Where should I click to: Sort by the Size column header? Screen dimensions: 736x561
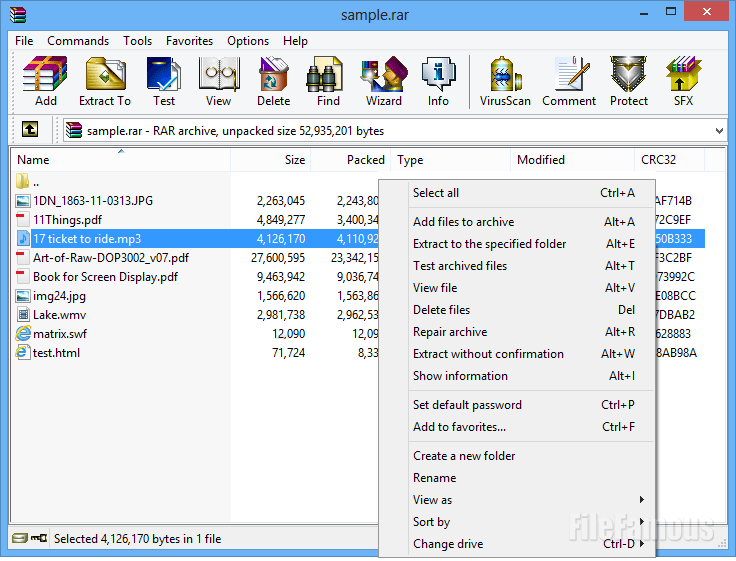point(270,160)
